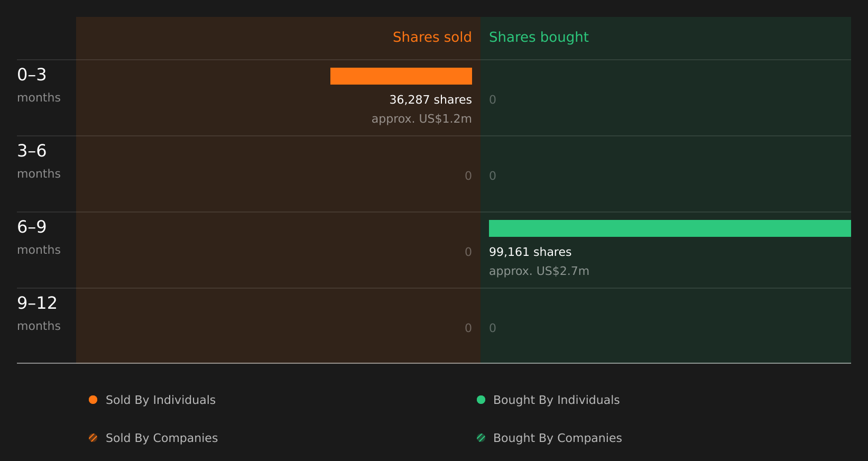Click the striped Sold By Companies legend icon
Viewport: 868px width, 461px height.
click(93, 438)
